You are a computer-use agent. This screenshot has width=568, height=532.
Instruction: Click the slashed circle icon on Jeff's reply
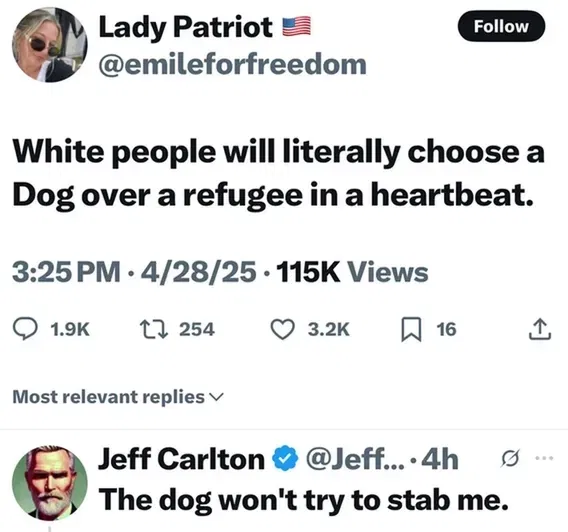[x=510, y=458]
